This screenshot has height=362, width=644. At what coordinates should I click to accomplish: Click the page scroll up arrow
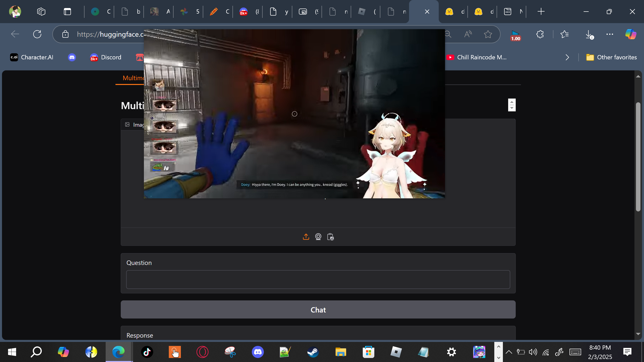click(638, 76)
